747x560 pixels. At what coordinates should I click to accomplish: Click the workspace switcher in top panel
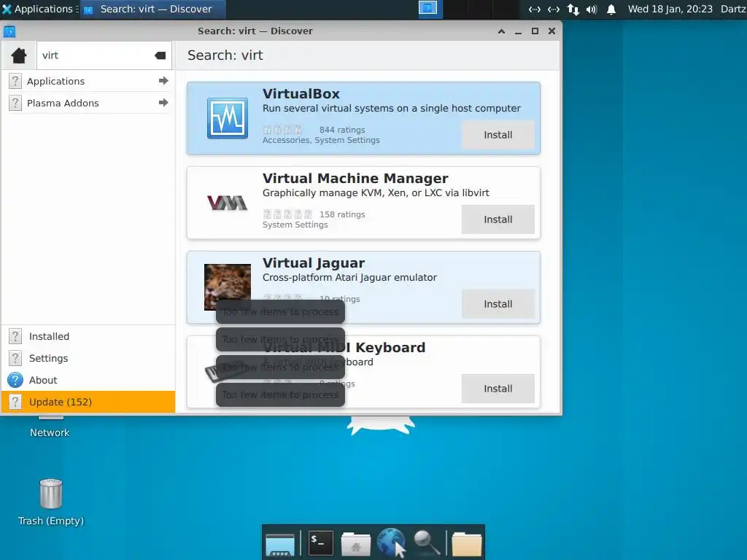469,9
